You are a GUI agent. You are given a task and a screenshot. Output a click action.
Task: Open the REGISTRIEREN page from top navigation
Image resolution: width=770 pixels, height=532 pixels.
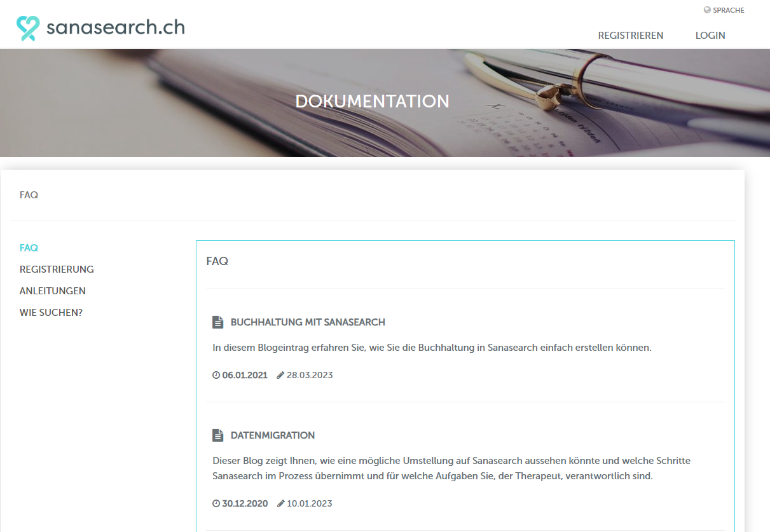pyautogui.click(x=630, y=36)
